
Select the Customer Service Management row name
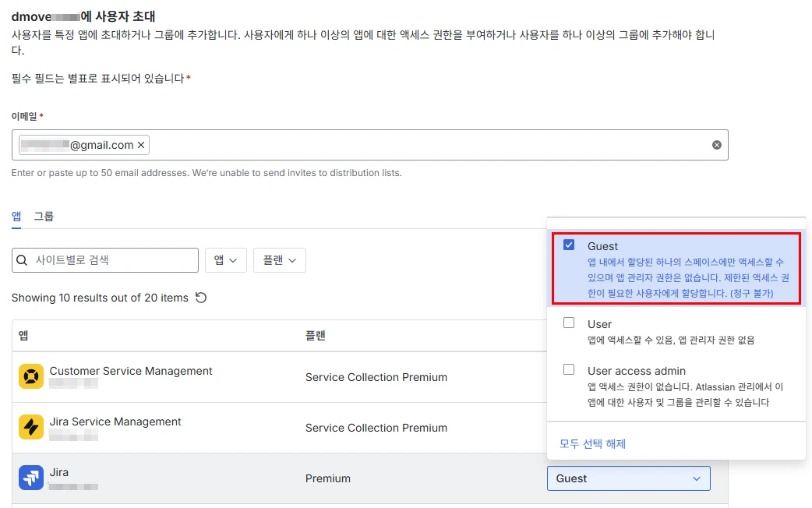pyautogui.click(x=131, y=371)
